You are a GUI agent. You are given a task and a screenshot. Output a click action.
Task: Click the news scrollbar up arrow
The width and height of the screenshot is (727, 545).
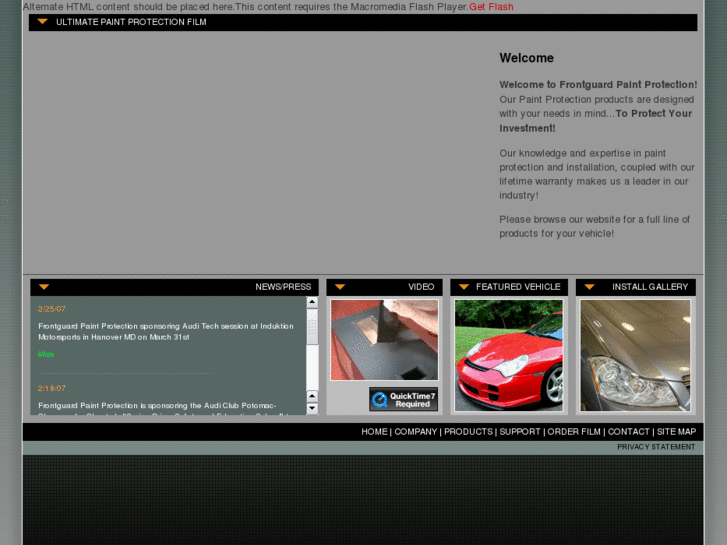(312, 302)
